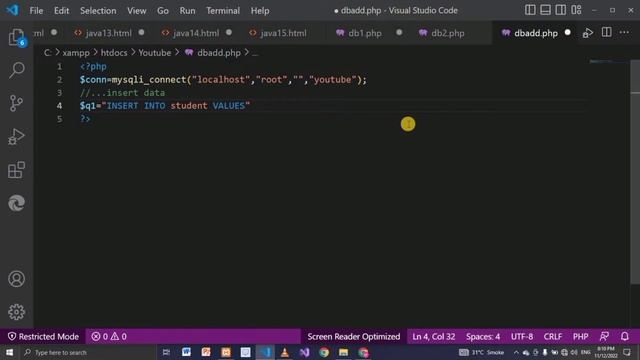This screenshot has height=360, width=640.
Task: Click the minimap code preview
Action: click(608, 62)
